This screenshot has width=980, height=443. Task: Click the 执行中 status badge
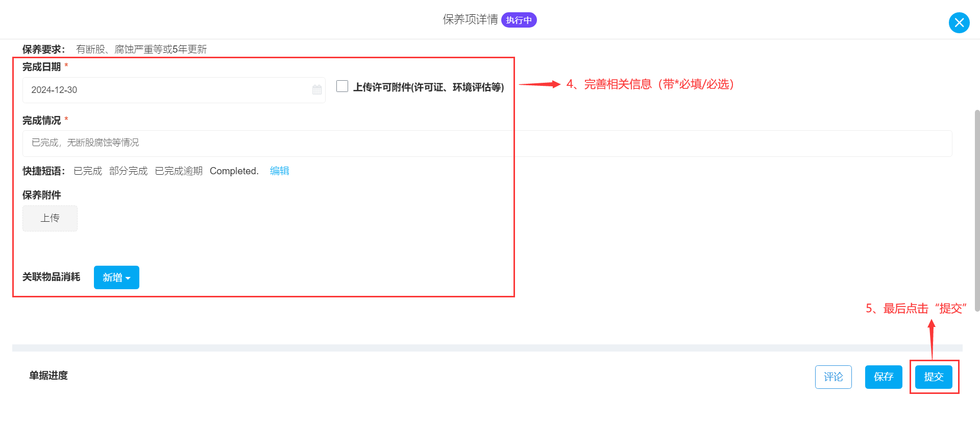519,20
